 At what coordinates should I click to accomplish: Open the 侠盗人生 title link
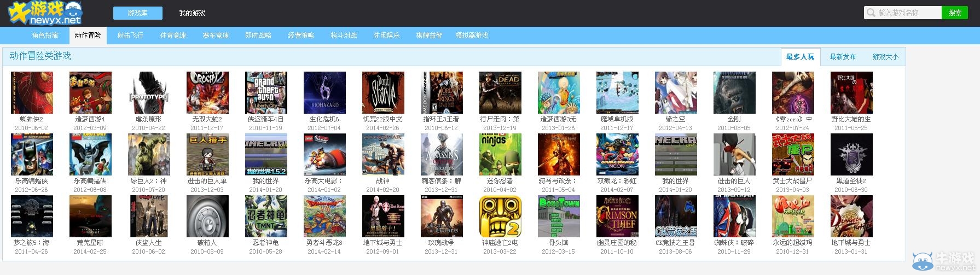pos(149,242)
